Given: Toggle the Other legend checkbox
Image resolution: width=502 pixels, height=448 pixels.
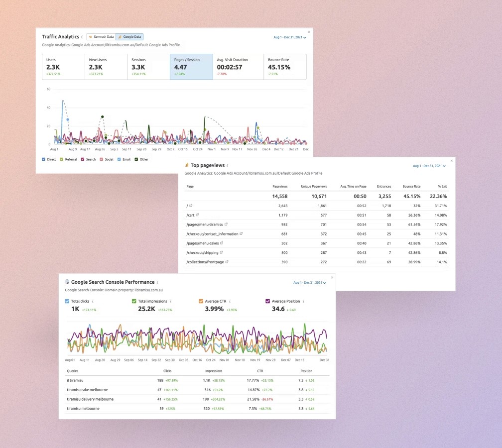Looking at the screenshot, I should 136,159.
